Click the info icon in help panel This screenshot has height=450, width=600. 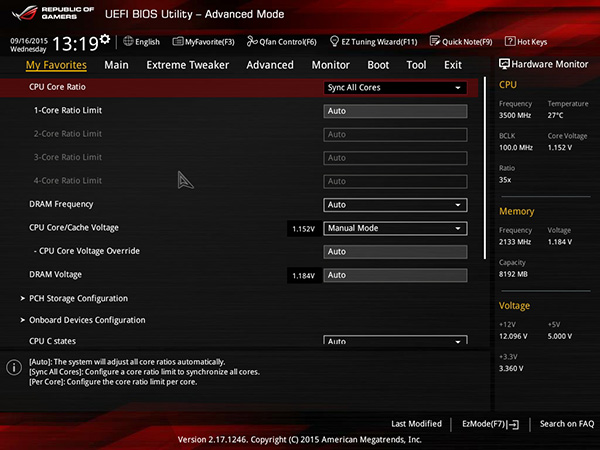[x=14, y=367]
